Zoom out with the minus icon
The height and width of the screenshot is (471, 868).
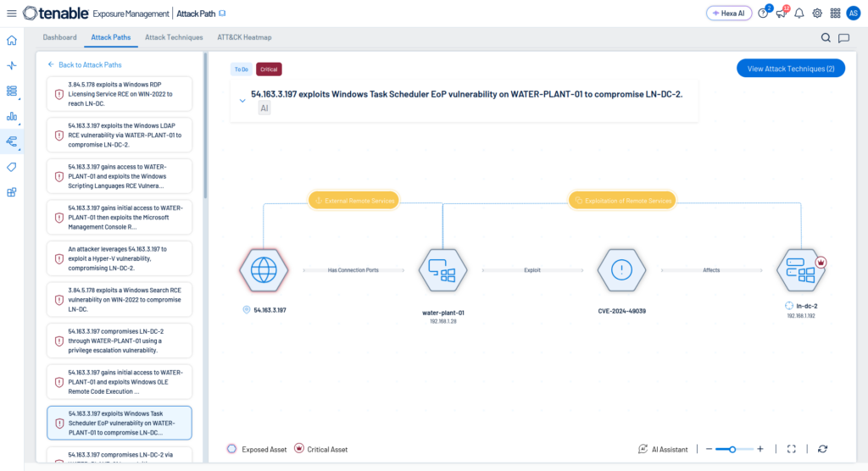click(709, 449)
